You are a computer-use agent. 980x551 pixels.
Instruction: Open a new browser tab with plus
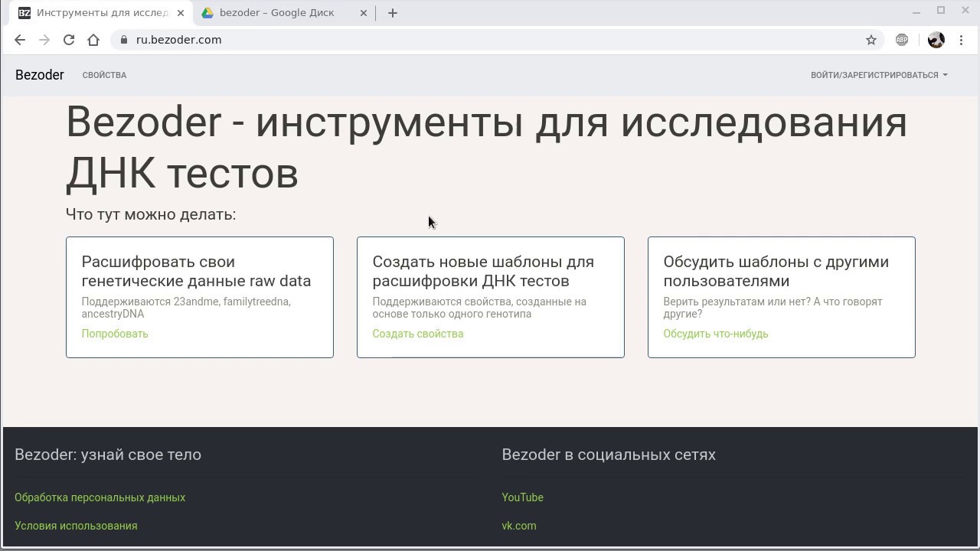pos(393,13)
